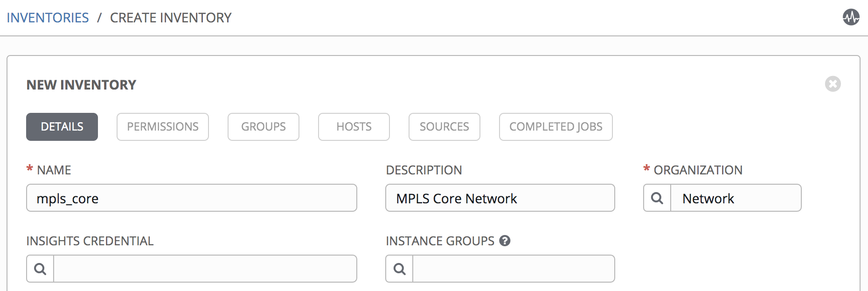
Task: View the Completed Jobs tab
Action: pyautogui.click(x=556, y=127)
